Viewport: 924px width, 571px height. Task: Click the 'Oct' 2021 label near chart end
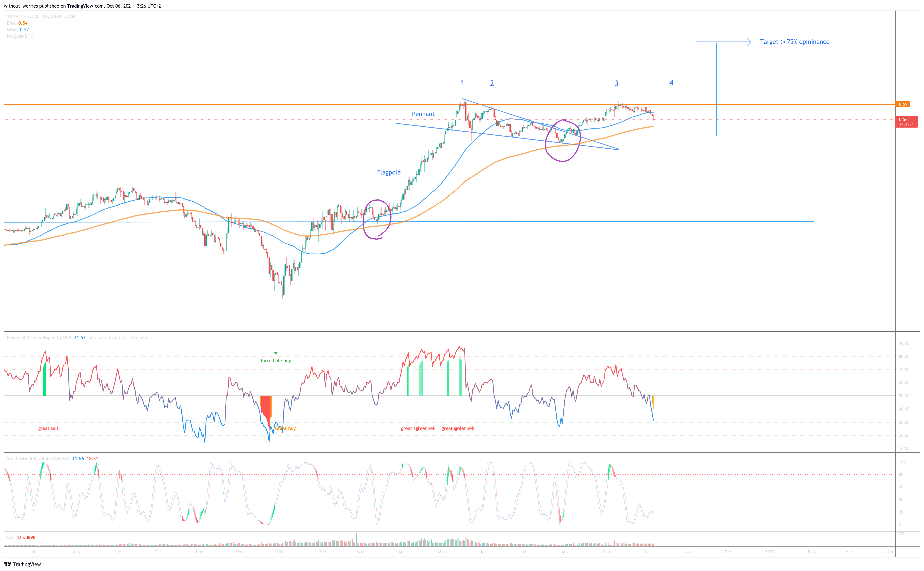(x=647, y=552)
